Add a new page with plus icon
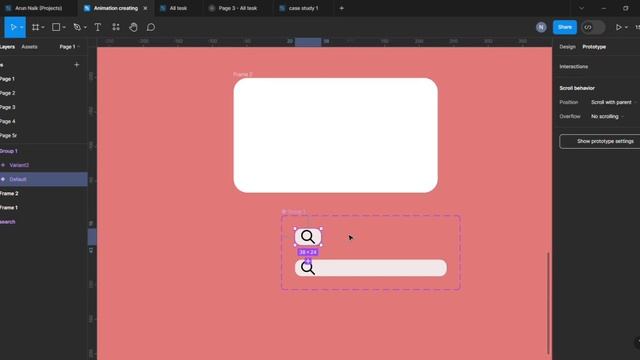 pos(77,65)
